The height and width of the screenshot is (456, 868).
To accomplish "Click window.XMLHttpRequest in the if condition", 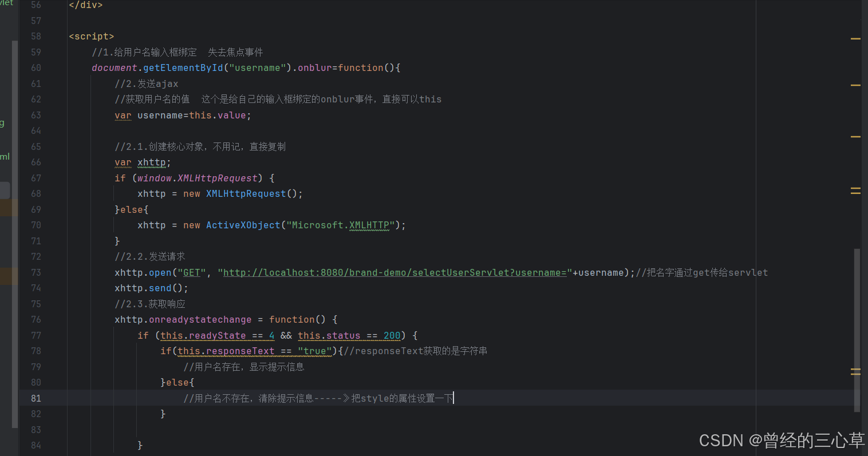I will (198, 178).
